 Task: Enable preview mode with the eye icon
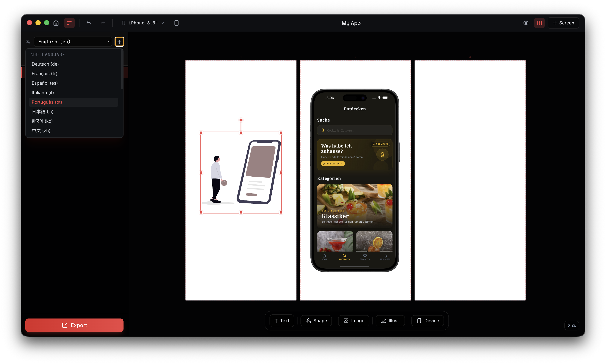pyautogui.click(x=526, y=23)
